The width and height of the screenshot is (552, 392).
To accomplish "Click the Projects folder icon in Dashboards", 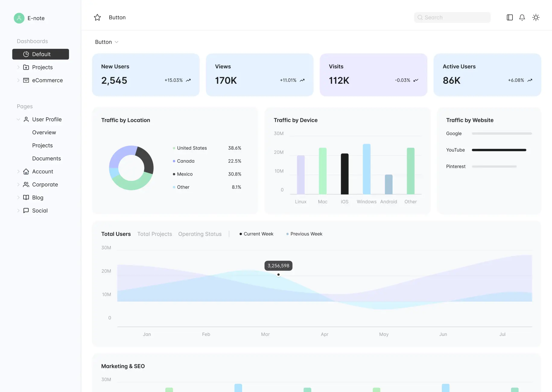I will coord(26,67).
